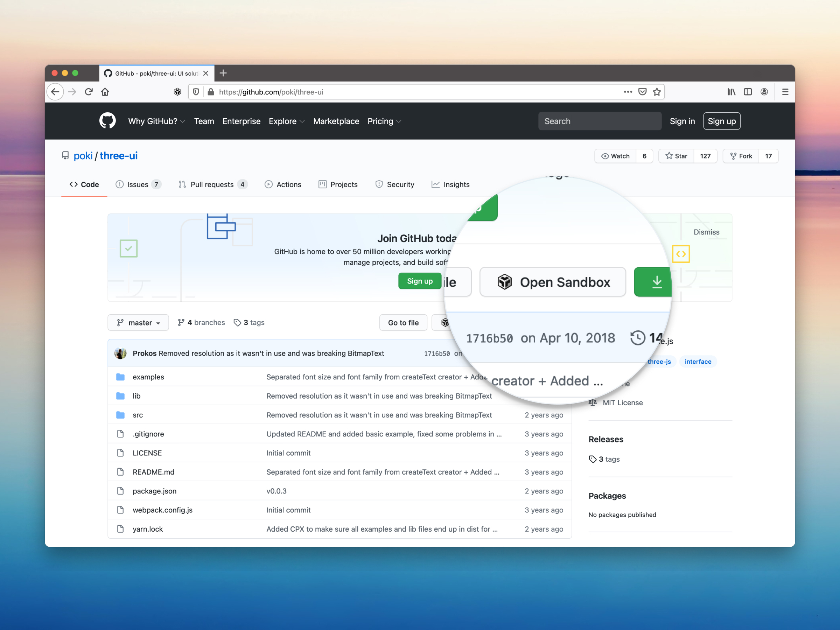
Task: Close the GitHub three-ui tab
Action: pos(206,73)
